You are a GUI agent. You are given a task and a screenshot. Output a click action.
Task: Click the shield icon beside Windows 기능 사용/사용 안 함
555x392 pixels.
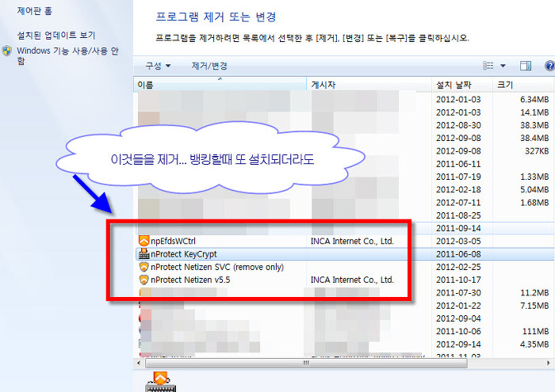coord(7,51)
